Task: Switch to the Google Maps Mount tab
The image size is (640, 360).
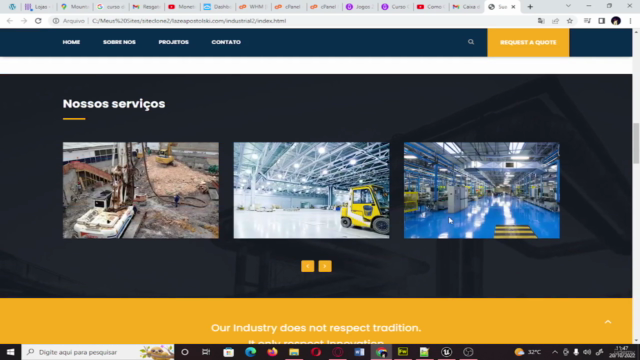Action: tap(74, 7)
